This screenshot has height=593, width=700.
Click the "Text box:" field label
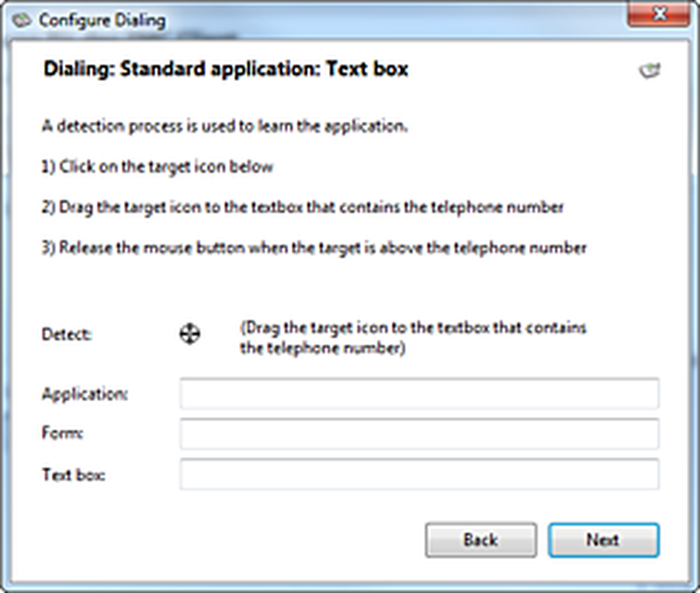click(x=74, y=475)
